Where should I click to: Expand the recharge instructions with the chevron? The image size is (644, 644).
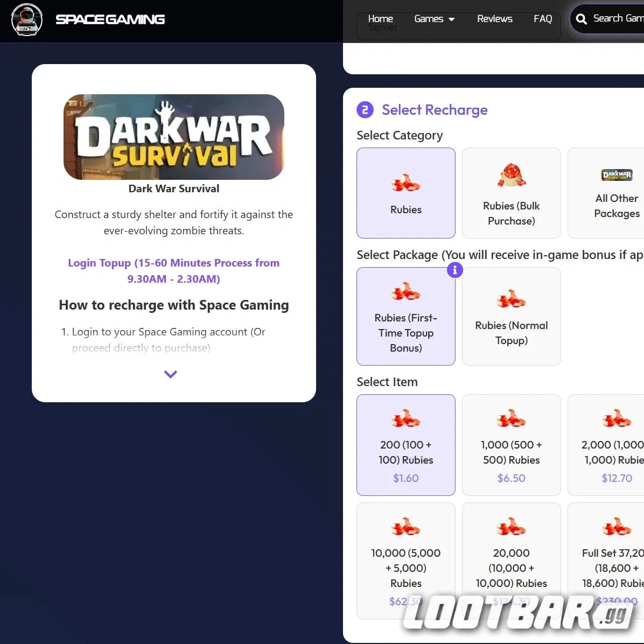pos(171,374)
